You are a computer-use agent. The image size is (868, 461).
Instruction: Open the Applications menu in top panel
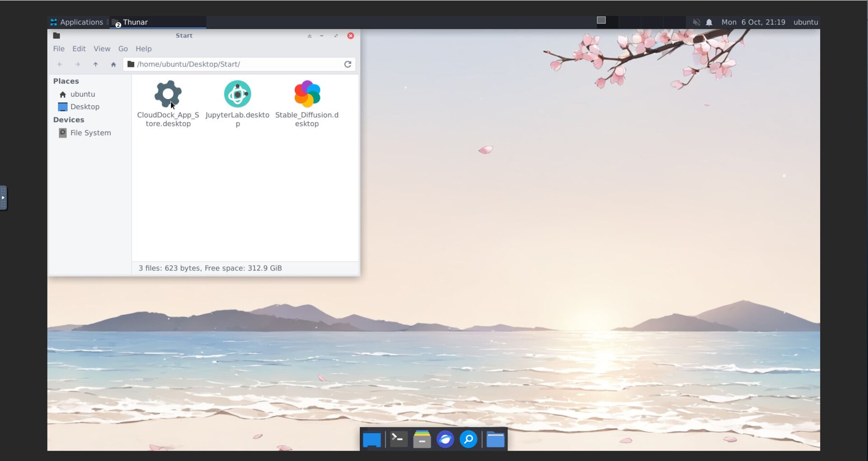coord(77,22)
